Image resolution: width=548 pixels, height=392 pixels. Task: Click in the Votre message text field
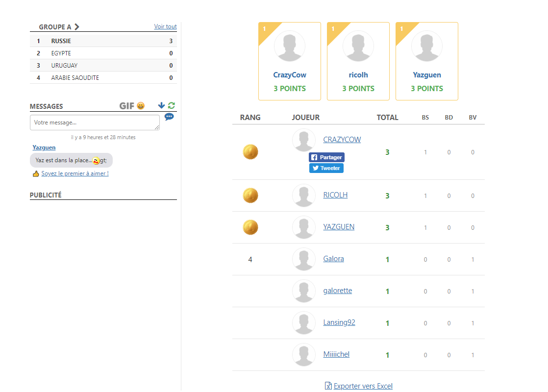tap(95, 122)
